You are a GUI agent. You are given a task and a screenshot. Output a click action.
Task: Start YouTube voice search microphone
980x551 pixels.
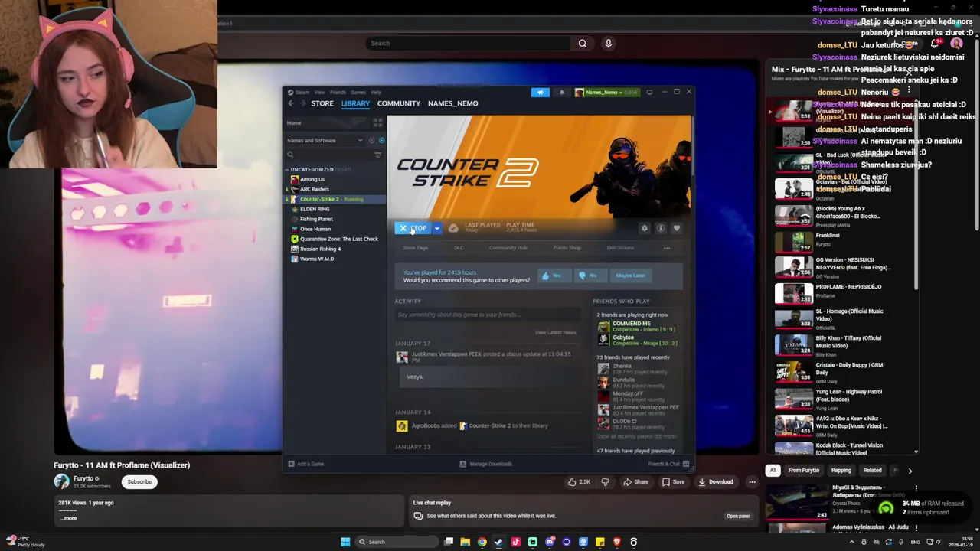[x=609, y=44]
